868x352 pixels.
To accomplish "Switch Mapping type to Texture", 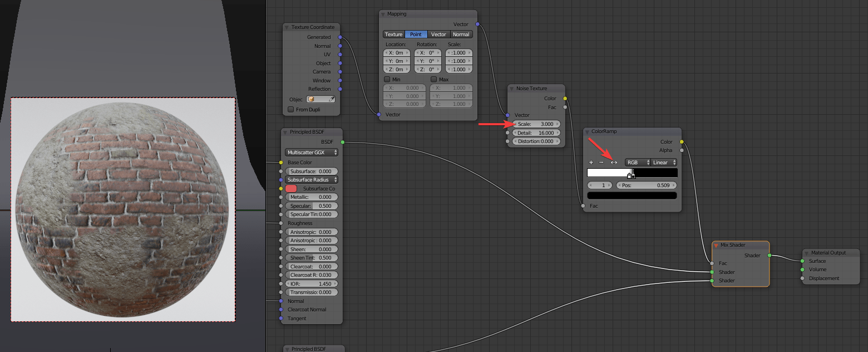I will pos(393,34).
